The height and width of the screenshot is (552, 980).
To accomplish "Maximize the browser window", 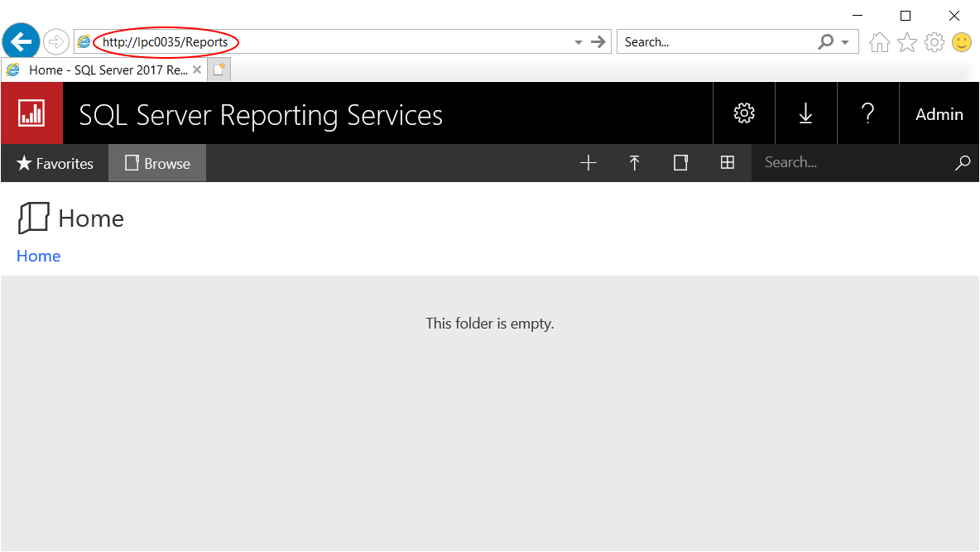I will pos(905,16).
